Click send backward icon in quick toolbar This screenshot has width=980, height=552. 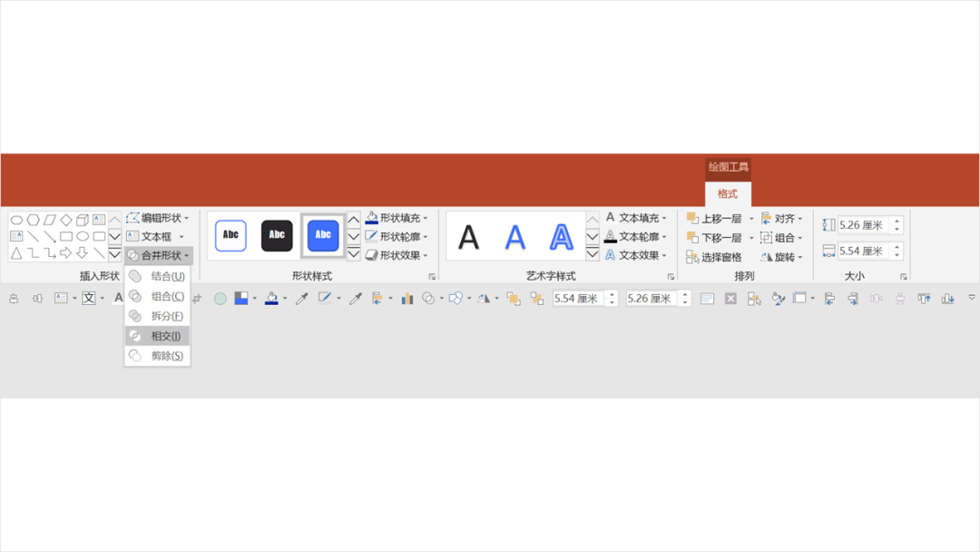tap(537, 299)
